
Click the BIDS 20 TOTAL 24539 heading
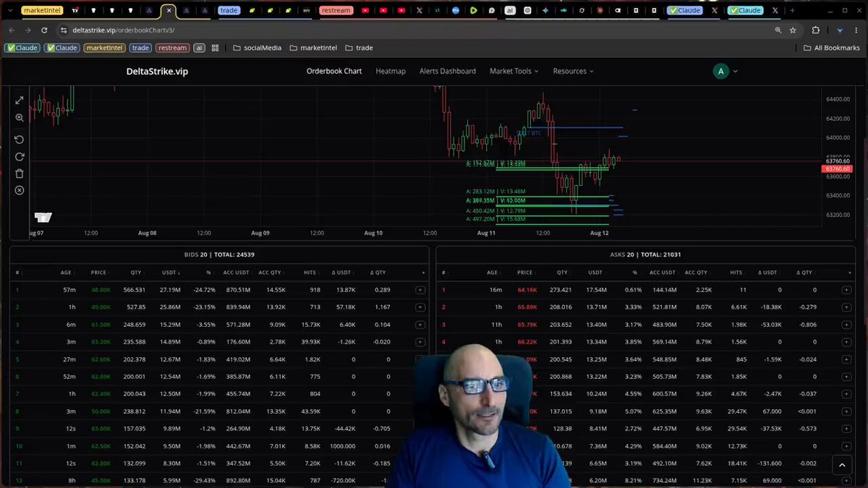pyautogui.click(x=219, y=254)
